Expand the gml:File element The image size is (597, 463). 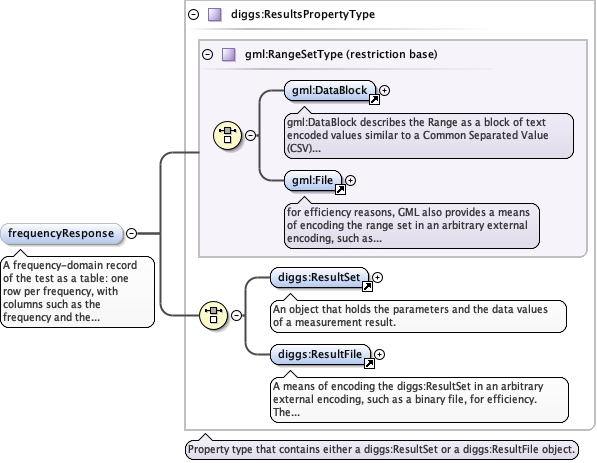pyautogui.click(x=350, y=180)
